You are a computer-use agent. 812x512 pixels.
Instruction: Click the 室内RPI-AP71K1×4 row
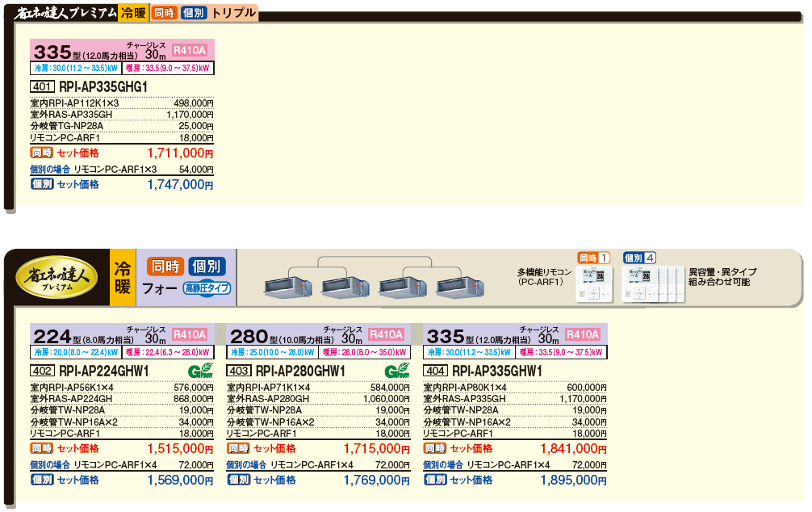[319, 388]
